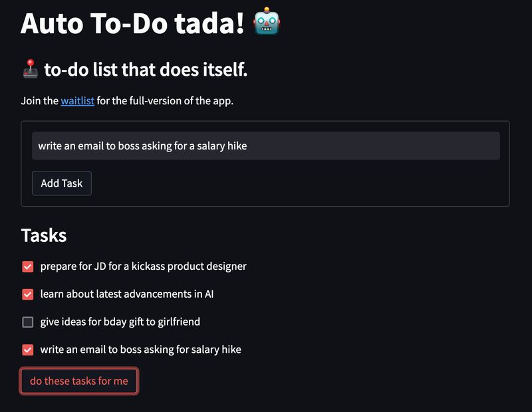
Task: Click the 'to-do list that does itself.' subtitle
Action: click(x=146, y=70)
